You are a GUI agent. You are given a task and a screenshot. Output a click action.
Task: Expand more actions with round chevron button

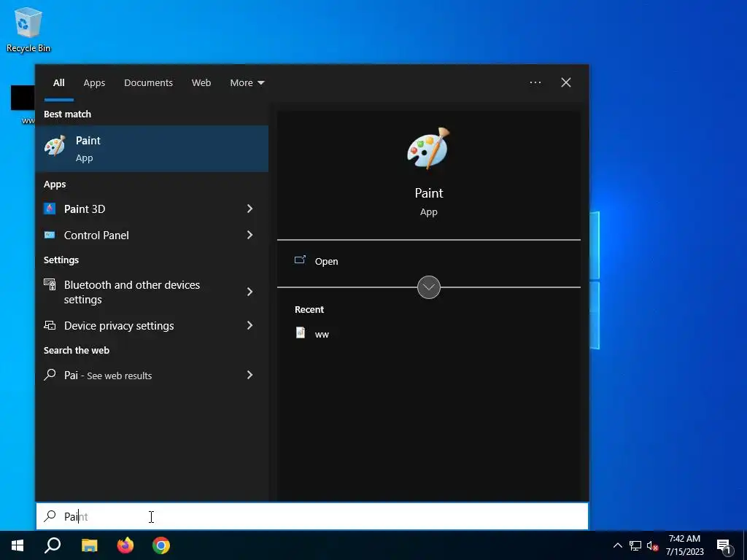[x=428, y=287]
